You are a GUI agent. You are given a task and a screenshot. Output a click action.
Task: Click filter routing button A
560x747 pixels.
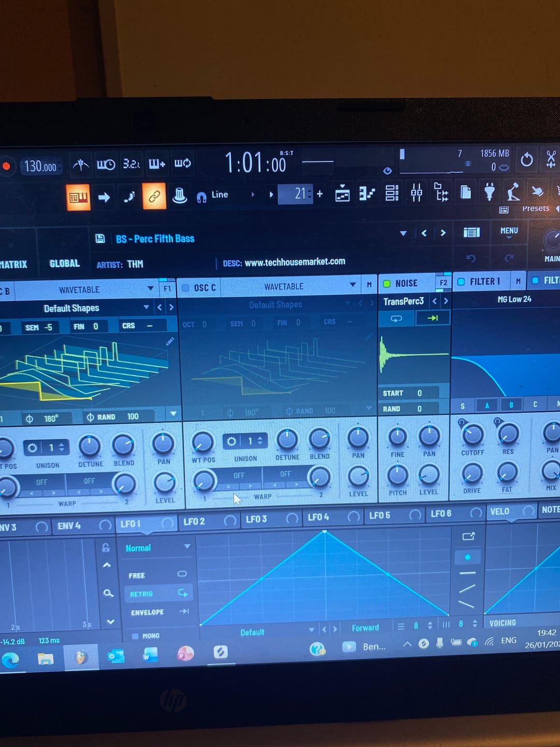487,405
